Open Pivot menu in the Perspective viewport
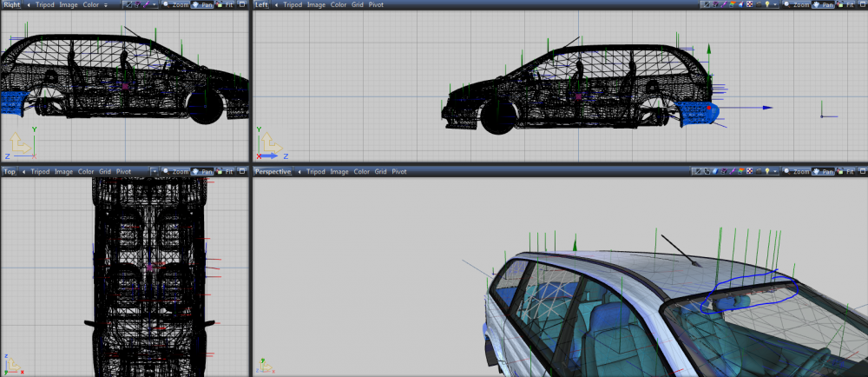 pyautogui.click(x=399, y=172)
